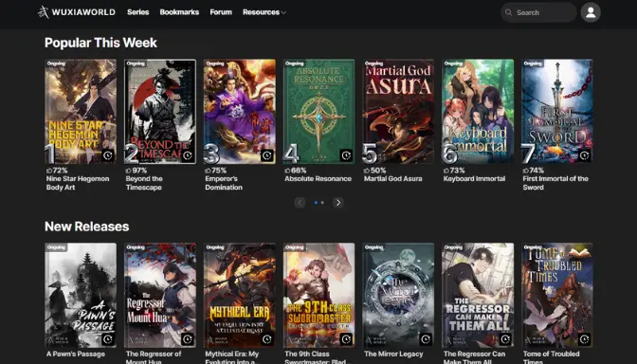Go to previous carousel page arrow

300,202
